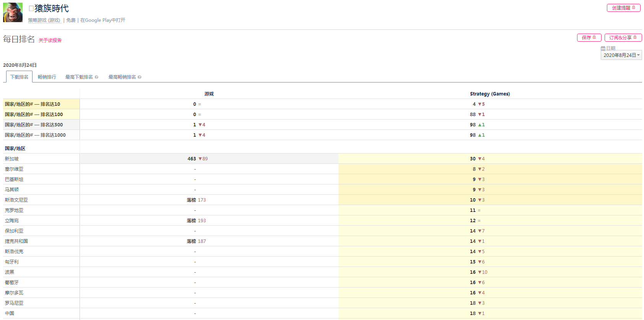Screen dimensions: 644x320
Task: Switch to the 畅销排行 tab
Action: click(x=47, y=77)
